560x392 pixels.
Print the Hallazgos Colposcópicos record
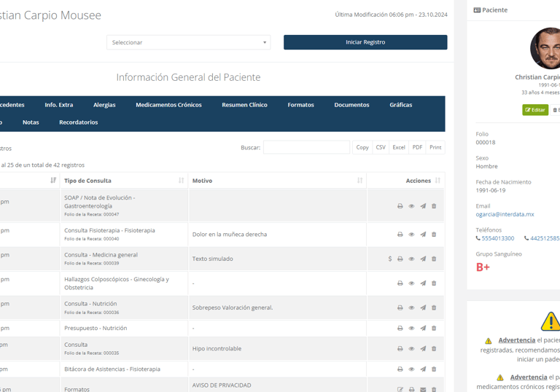point(400,283)
